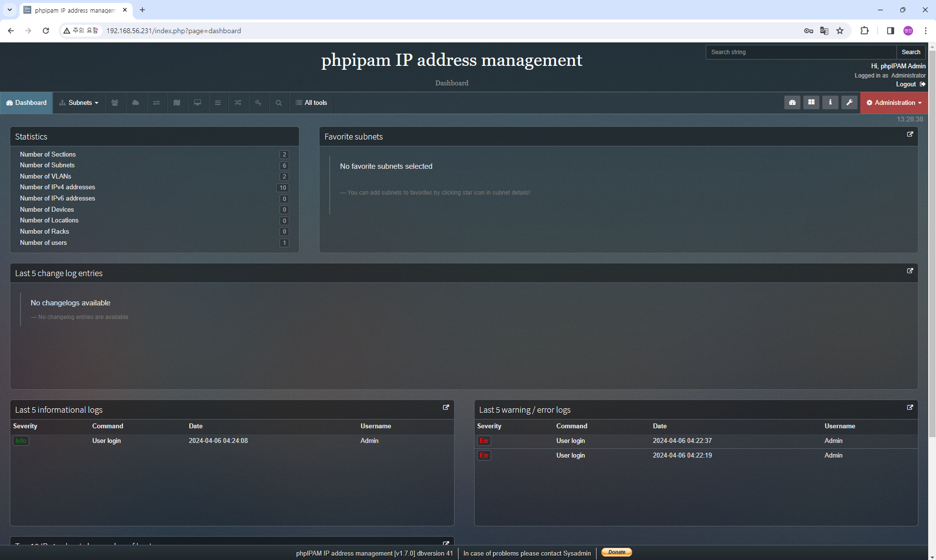Bookmark page with the star icon
936x560 pixels.
[840, 31]
